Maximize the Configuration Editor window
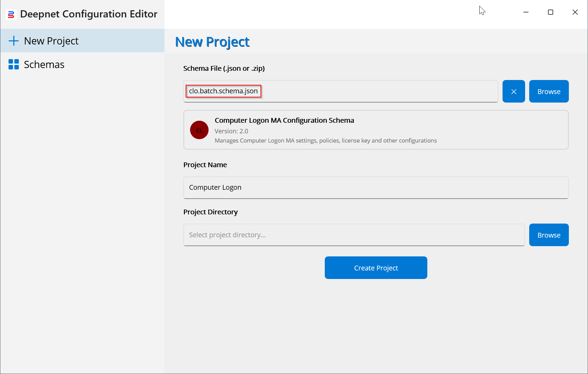588x374 pixels. click(x=550, y=12)
